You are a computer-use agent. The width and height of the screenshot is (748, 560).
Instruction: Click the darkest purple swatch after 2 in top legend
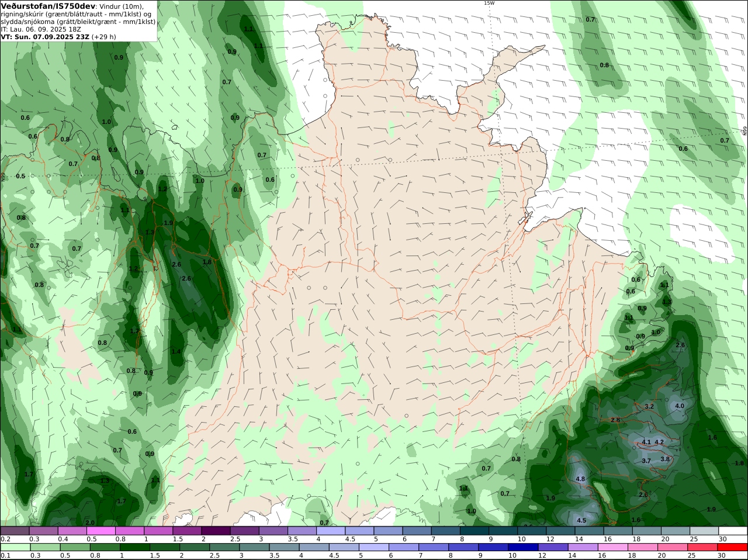click(x=215, y=531)
